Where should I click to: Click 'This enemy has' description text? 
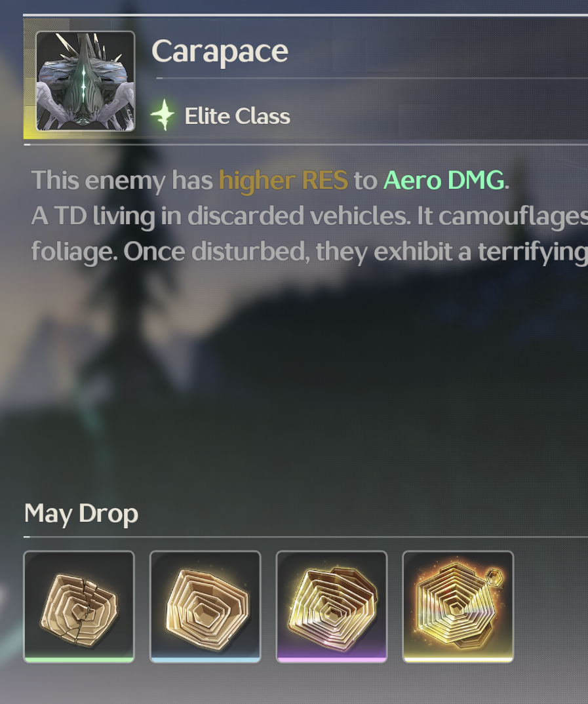pos(122,181)
